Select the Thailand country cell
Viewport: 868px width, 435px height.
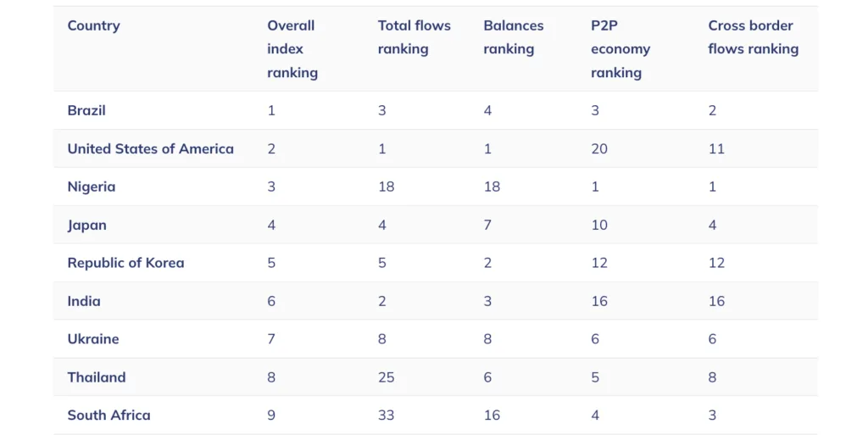coord(97,376)
